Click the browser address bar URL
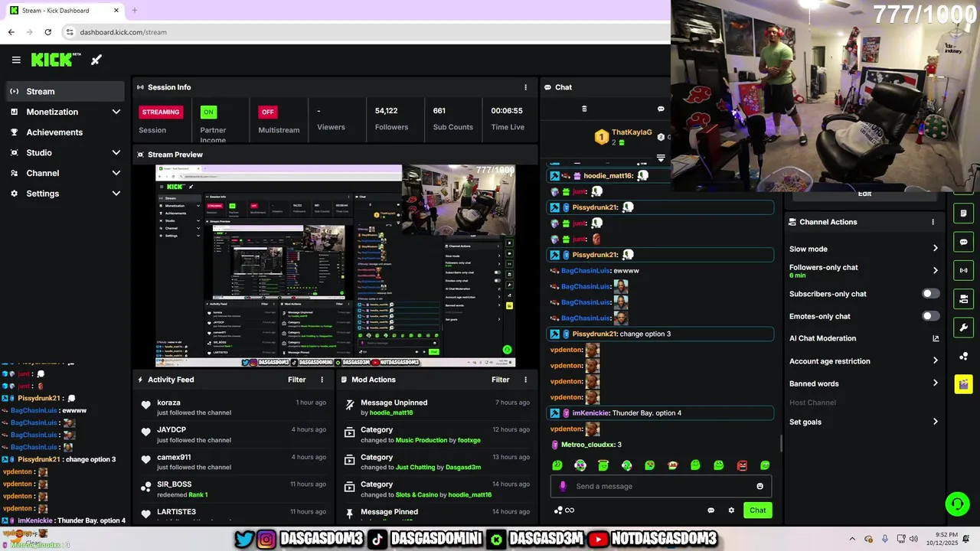The width and height of the screenshot is (980, 551). (x=123, y=32)
